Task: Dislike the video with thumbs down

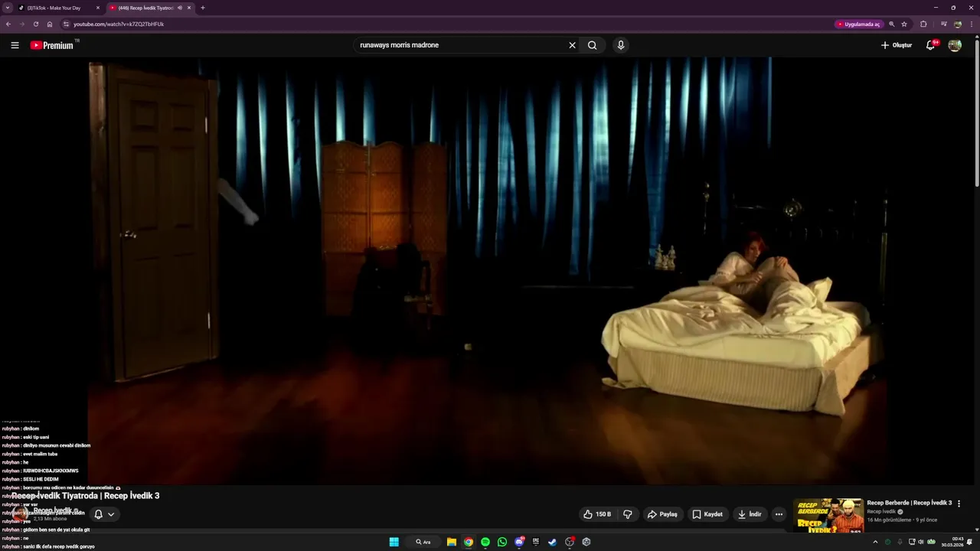Action: [x=628, y=514]
